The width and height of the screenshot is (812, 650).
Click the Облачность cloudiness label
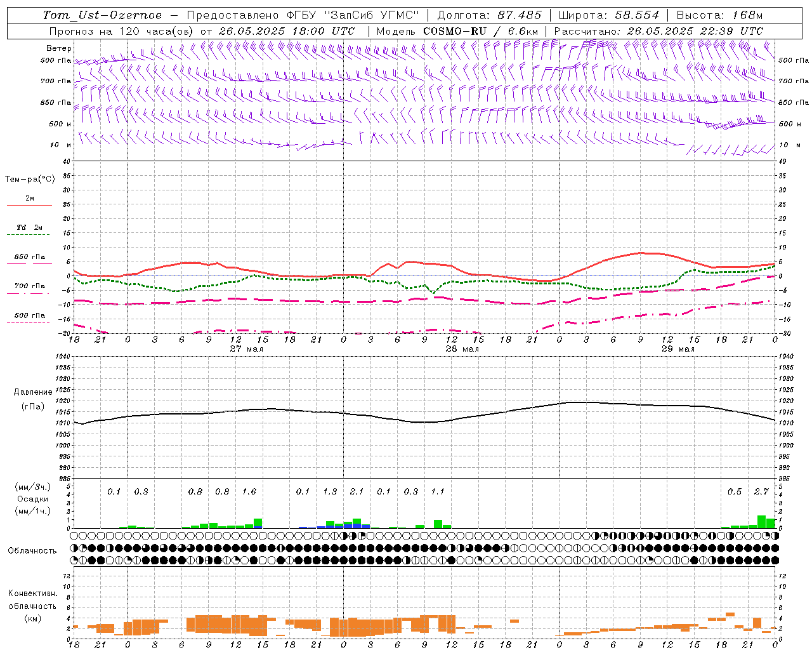32,550
